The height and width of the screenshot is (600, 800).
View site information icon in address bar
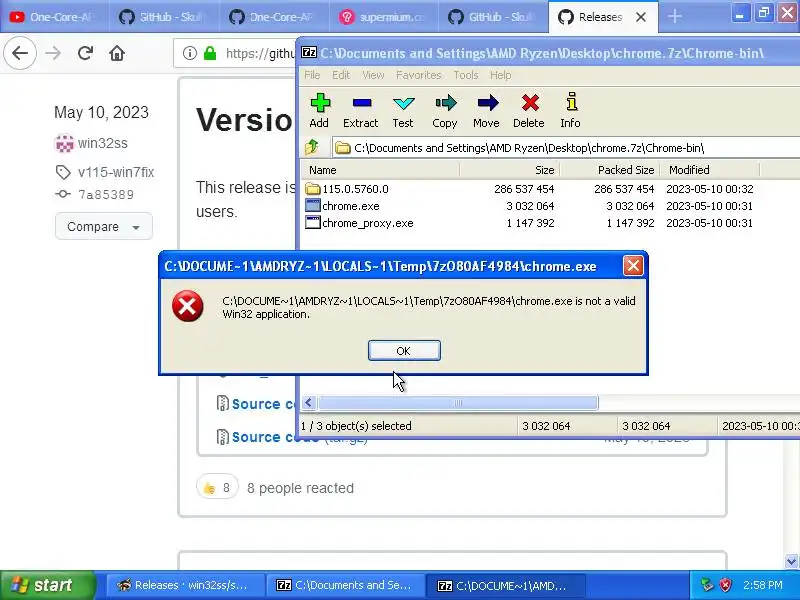point(189,53)
